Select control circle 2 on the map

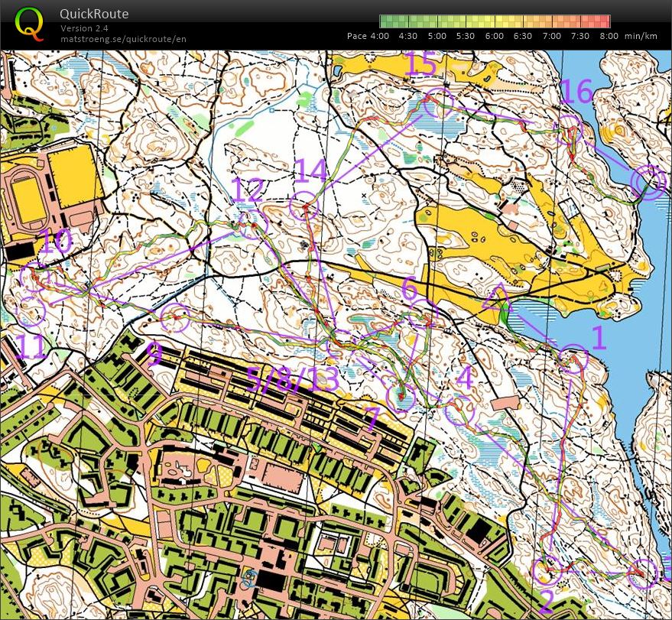[546, 570]
